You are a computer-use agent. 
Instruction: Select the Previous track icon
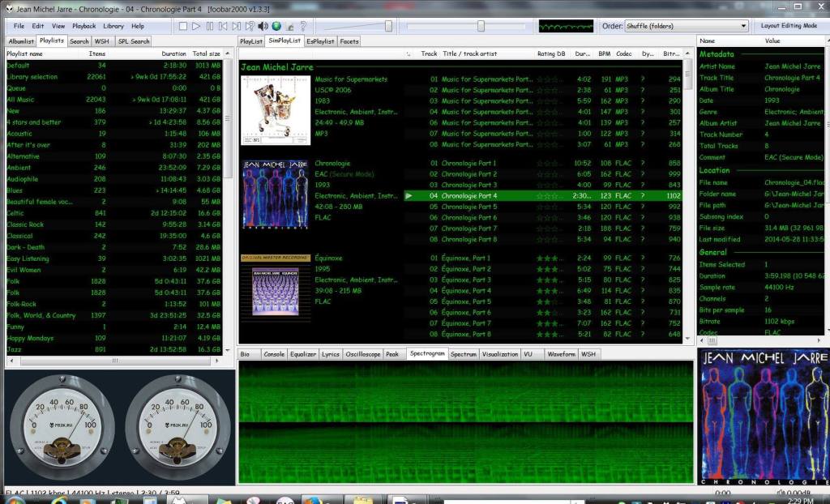click(222, 26)
